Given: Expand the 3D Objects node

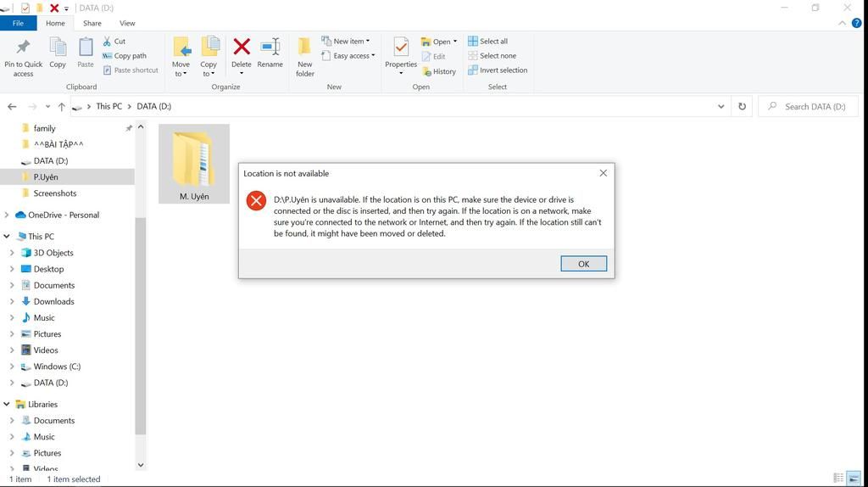Looking at the screenshot, I should point(12,253).
